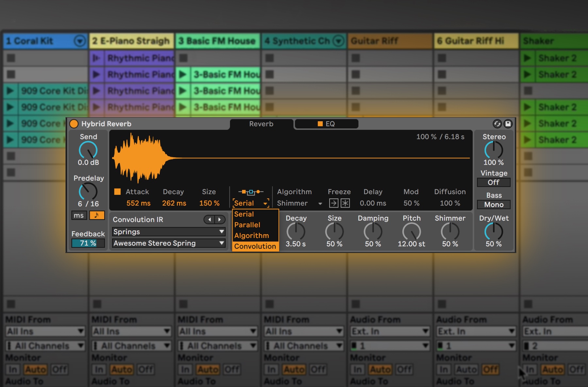Toggle the Bass Mono button
Screen dimensions: 588x387
(x=494, y=205)
